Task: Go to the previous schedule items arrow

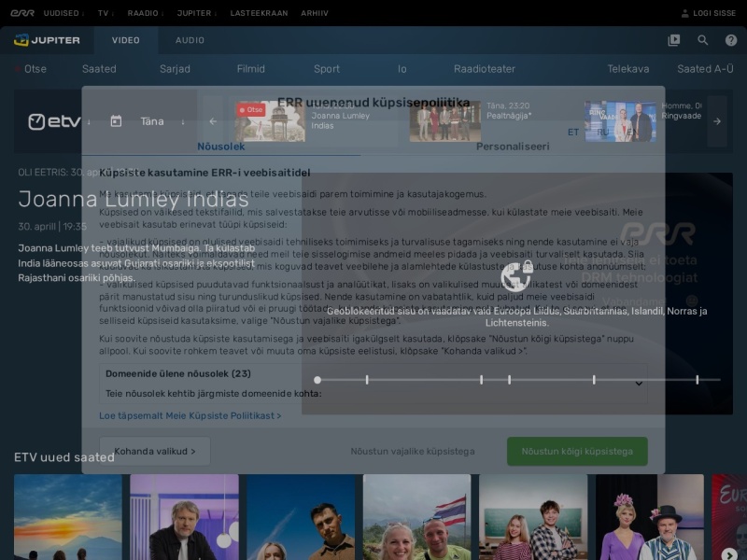Action: [213, 121]
